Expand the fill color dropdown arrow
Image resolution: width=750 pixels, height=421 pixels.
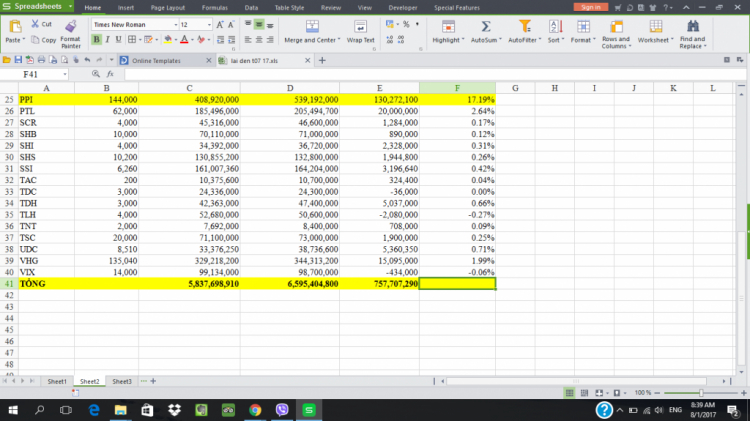click(x=176, y=40)
